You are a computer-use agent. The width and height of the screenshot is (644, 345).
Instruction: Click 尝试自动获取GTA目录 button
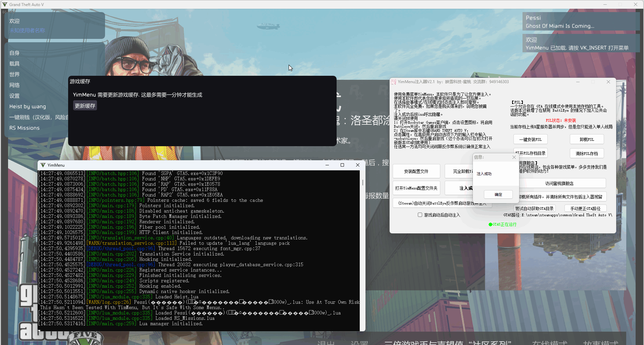click(x=534, y=209)
